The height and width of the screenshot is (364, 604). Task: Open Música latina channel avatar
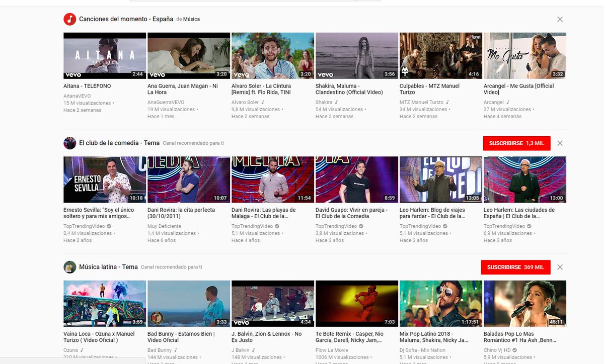(x=69, y=267)
